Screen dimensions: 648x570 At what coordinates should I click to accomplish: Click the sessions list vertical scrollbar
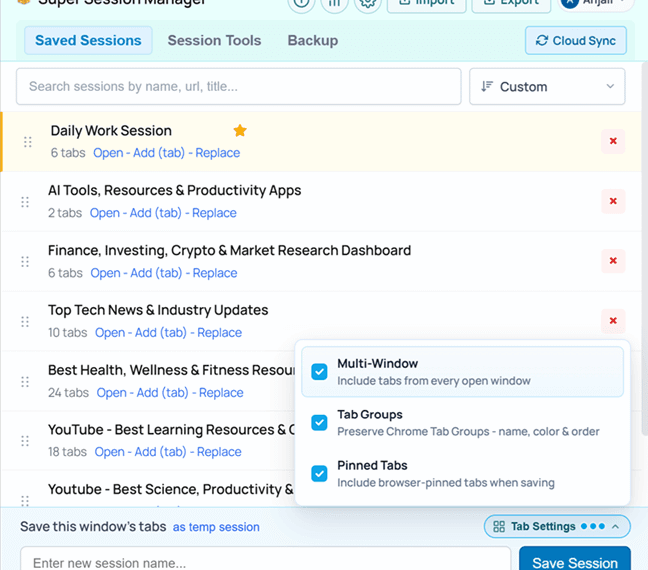click(x=645, y=248)
